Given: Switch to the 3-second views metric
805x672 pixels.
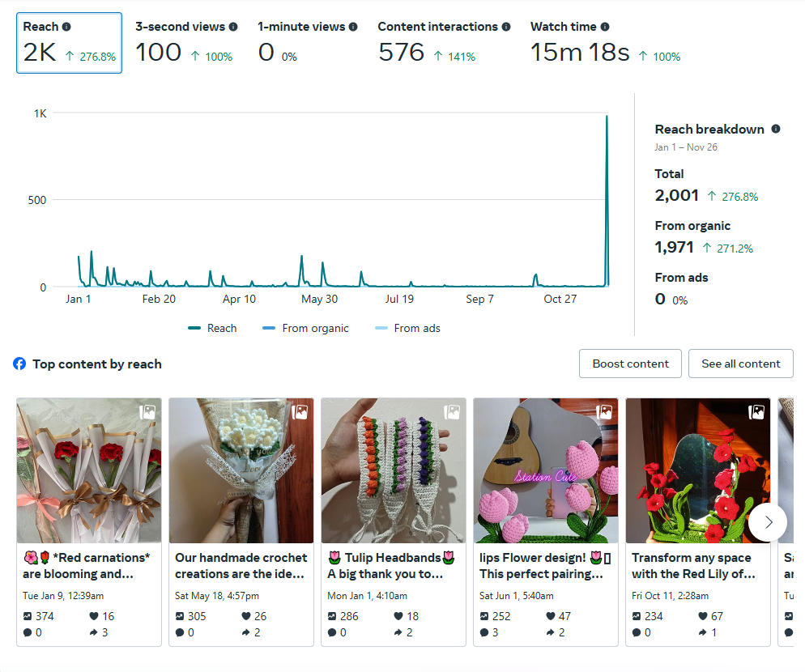Looking at the screenshot, I should click(186, 43).
